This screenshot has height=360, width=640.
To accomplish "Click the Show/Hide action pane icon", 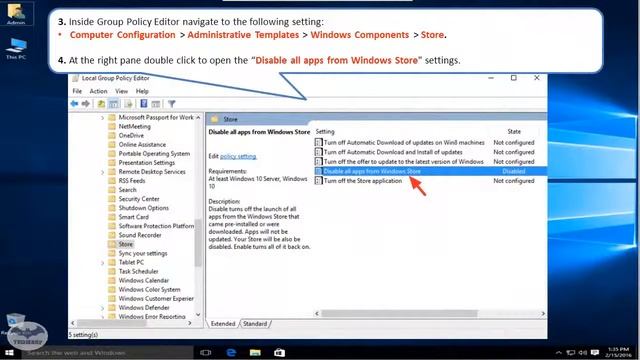I will coord(156,104).
